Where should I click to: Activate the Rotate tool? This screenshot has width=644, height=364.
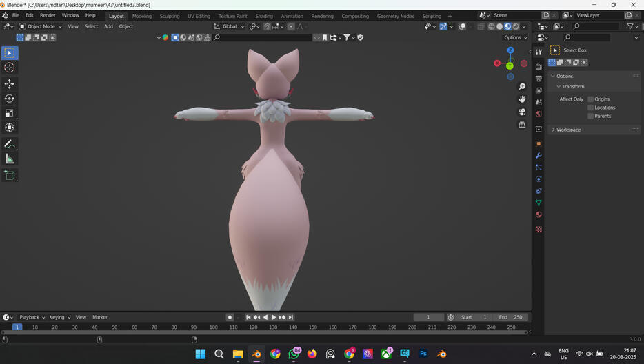tap(10, 99)
